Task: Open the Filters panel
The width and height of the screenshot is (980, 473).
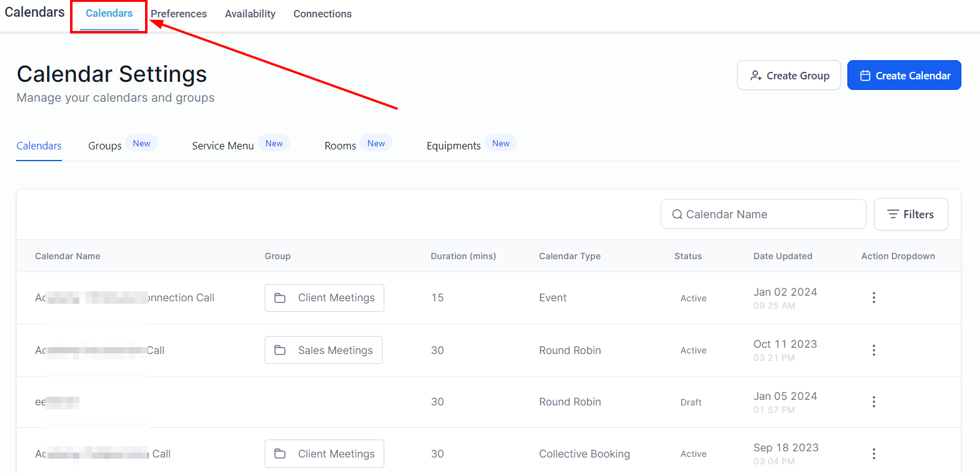Action: (x=910, y=214)
